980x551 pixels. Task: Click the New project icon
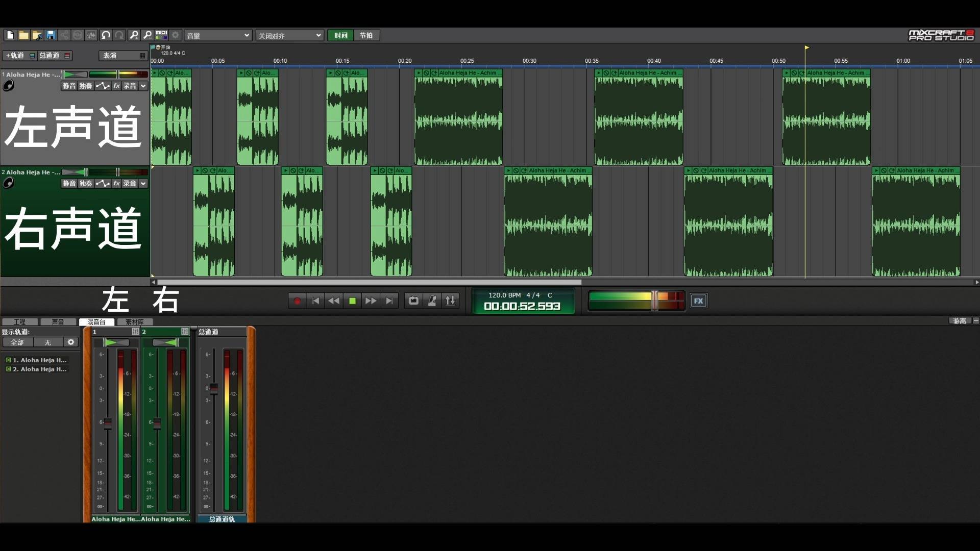click(x=10, y=35)
